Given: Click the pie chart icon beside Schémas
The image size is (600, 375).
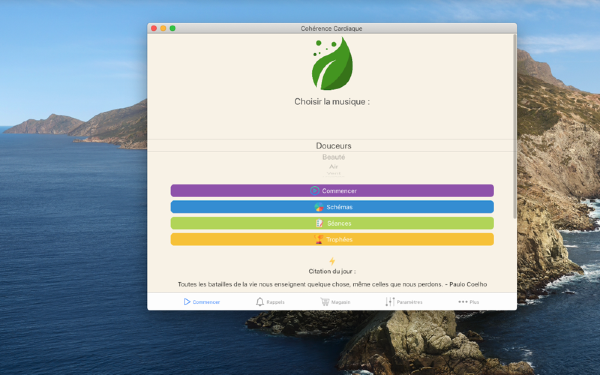Looking at the screenshot, I should [319, 207].
